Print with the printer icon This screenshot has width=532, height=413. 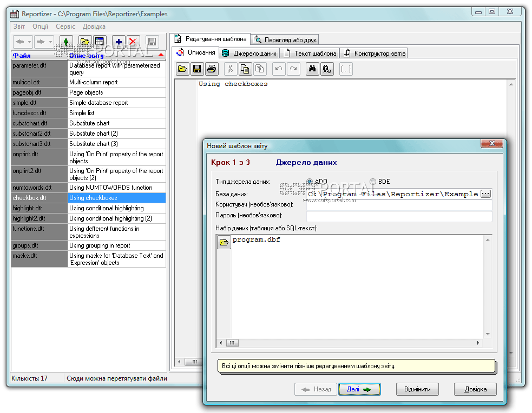212,69
